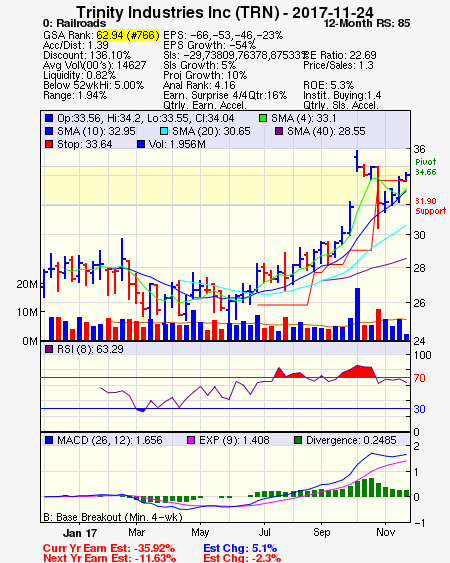450x563 pixels.
Task: Click the Next Yr Earn Est: -11.63% text
Action: pyautogui.click(x=110, y=558)
